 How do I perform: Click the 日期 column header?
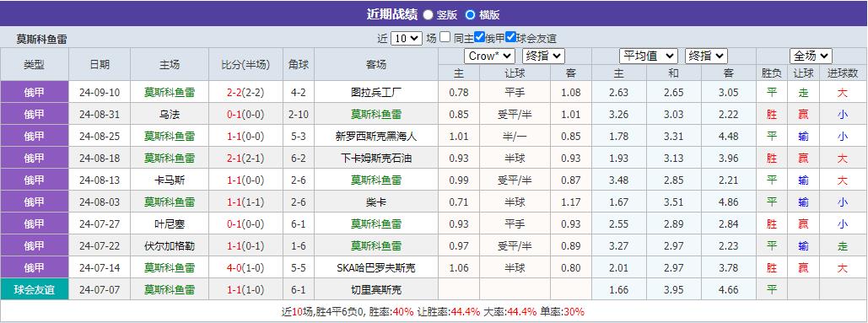coord(100,65)
